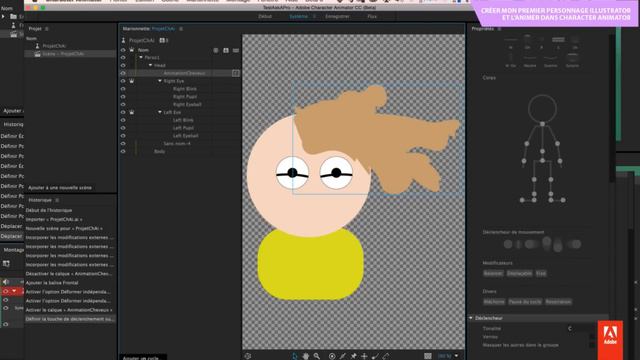Switch to the Début workspace tab

tap(265, 16)
